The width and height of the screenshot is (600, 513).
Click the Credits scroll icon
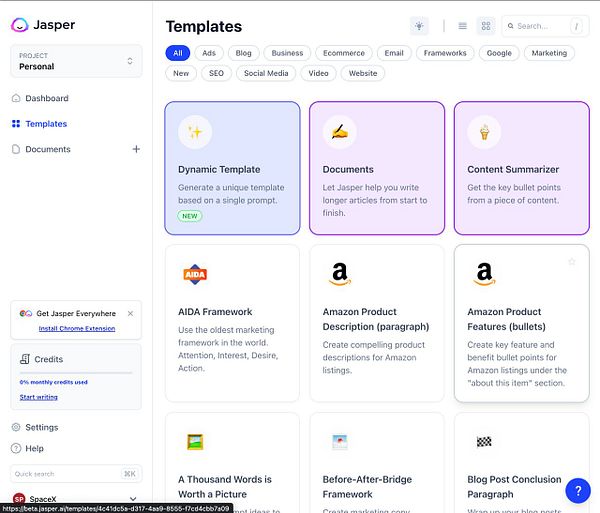coord(24,359)
